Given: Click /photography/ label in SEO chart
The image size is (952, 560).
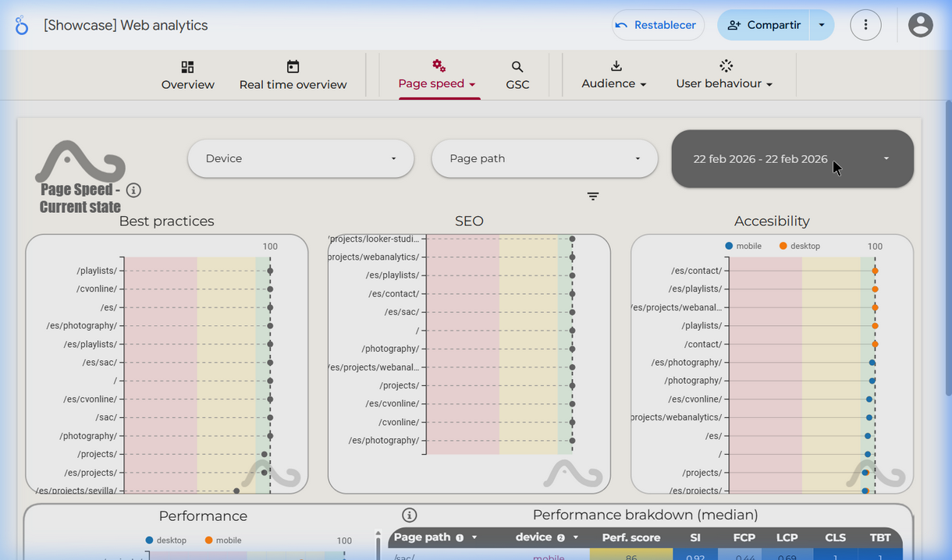Looking at the screenshot, I should 390,349.
